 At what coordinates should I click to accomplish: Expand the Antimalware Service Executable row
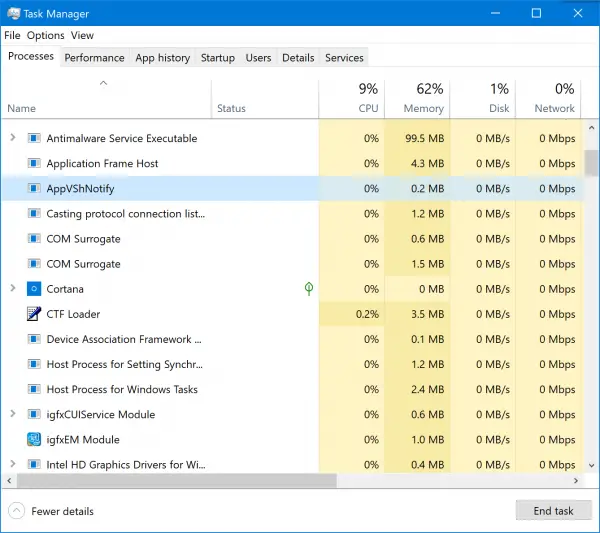click(x=13, y=137)
